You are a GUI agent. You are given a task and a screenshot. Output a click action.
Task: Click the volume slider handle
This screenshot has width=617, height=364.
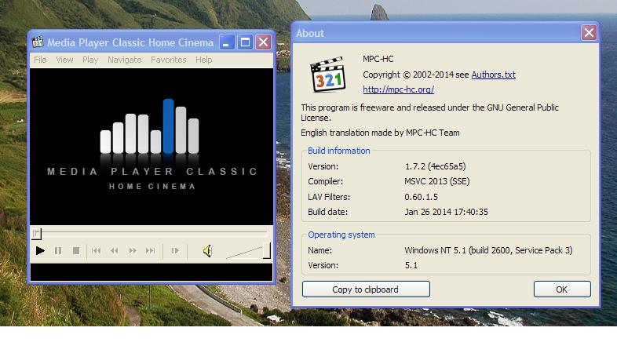coord(267,250)
